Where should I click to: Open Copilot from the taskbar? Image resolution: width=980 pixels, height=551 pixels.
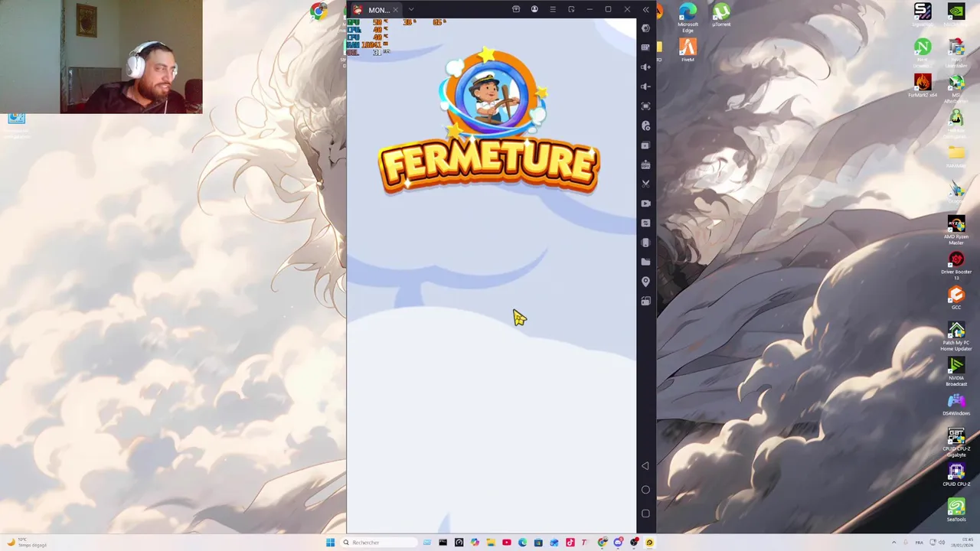point(475,543)
